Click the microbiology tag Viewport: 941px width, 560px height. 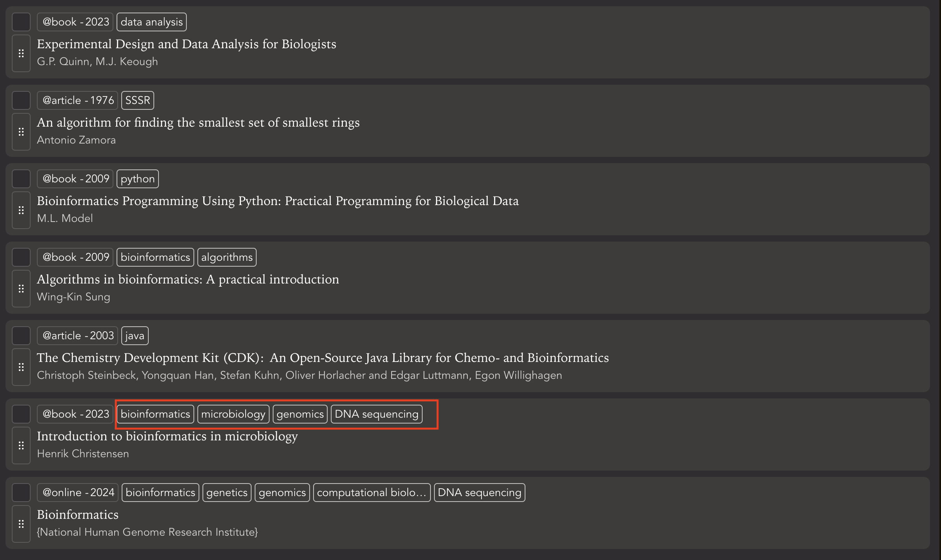tap(233, 414)
